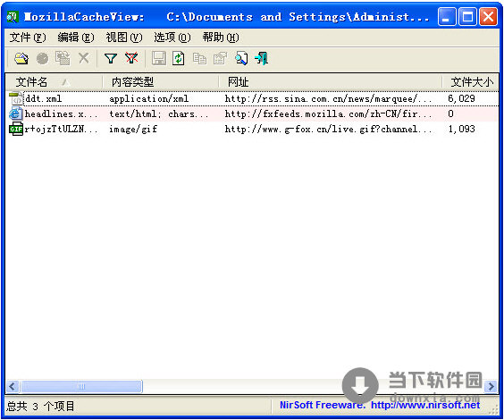Click the 总共 3 个项目 status text
The width and height of the screenshot is (504, 420).
point(40,407)
